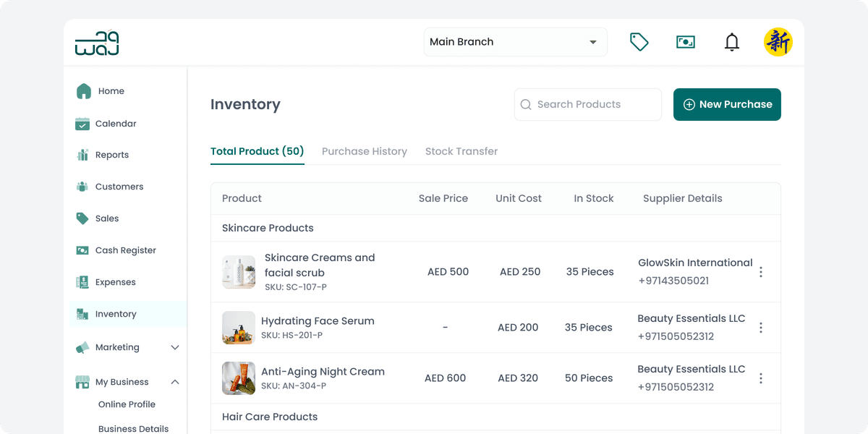Open the options menu for Hydrating Face Serum
Screen dimensions: 868x434
pyautogui.click(x=760, y=327)
